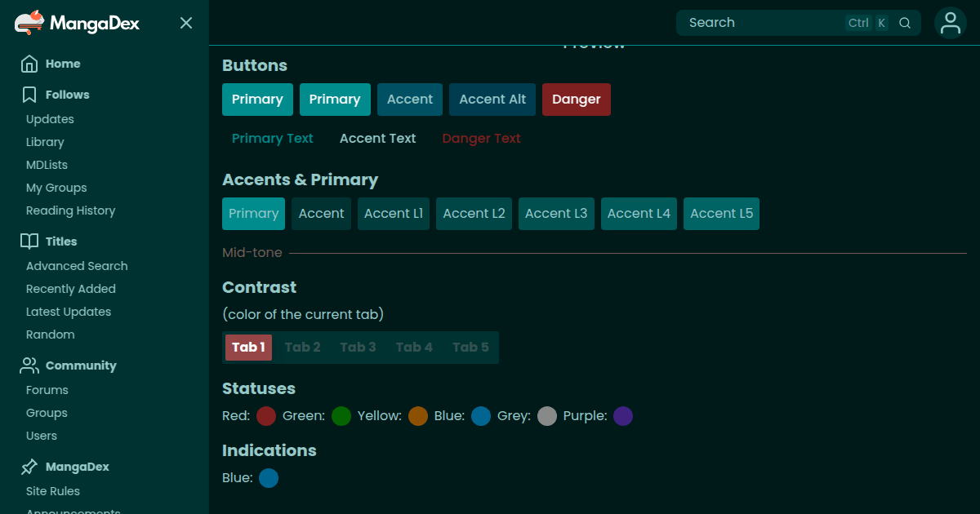Open Advanced Search page

pyautogui.click(x=77, y=266)
